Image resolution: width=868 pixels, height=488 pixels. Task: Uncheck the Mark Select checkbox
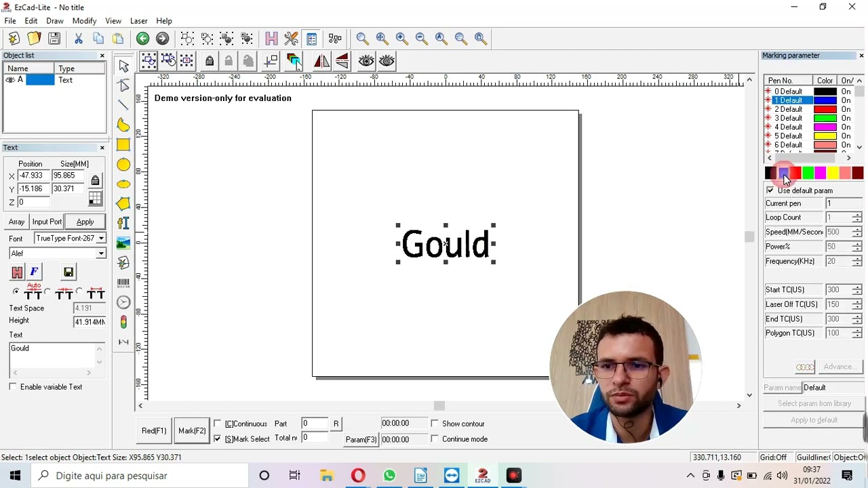coord(217,439)
